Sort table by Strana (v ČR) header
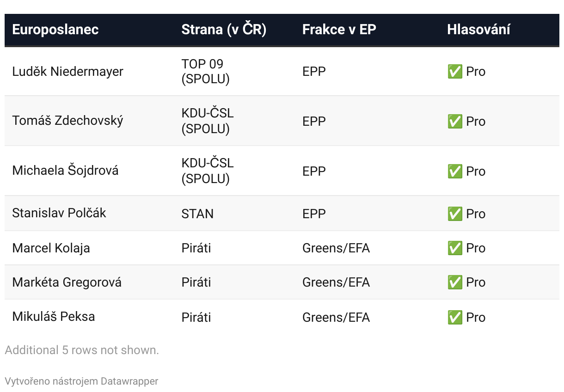The image size is (564, 392). (x=224, y=30)
